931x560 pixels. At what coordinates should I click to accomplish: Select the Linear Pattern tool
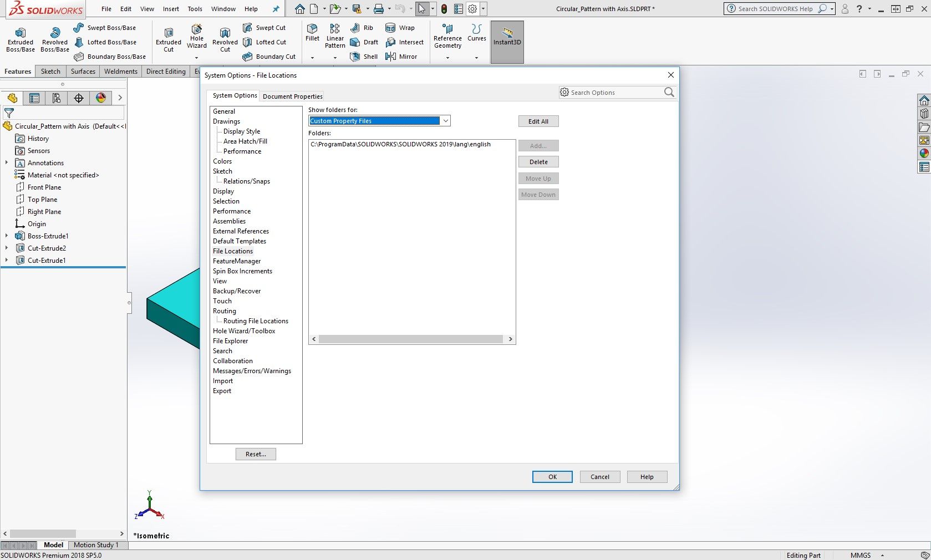point(335,29)
